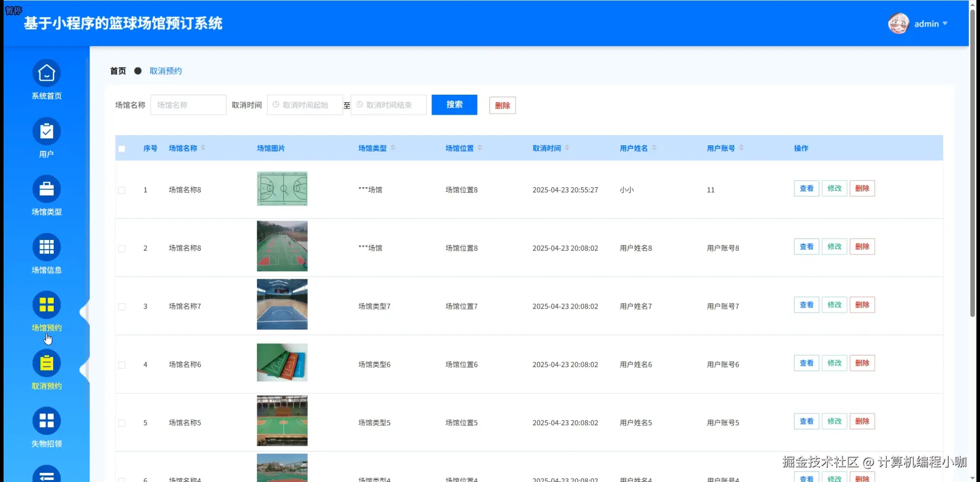Select 系统首页 in the sidebar menu
The width and height of the screenshot is (980, 482).
click(x=47, y=96)
